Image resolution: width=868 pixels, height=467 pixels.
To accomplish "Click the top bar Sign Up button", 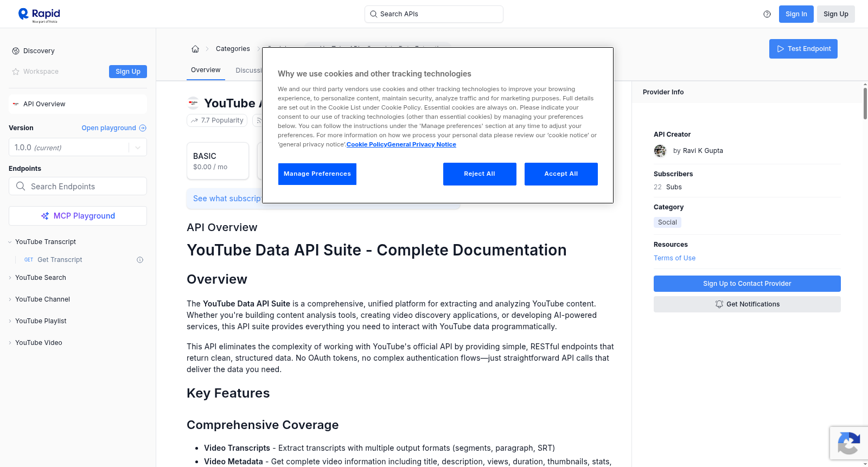I will [835, 14].
